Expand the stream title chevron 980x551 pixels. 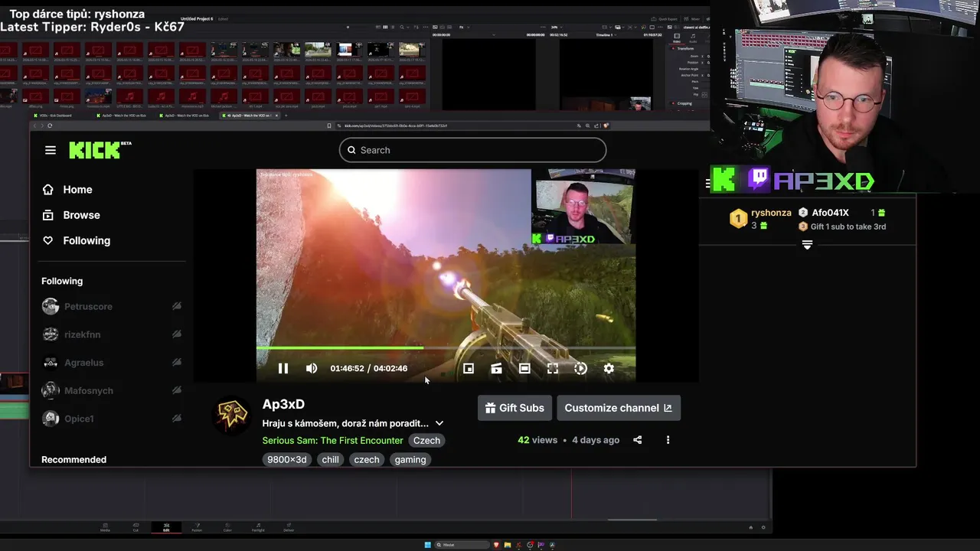click(439, 423)
